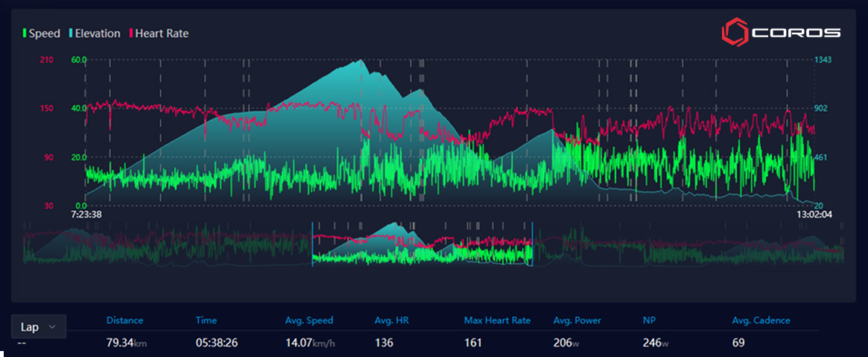Click the COROS logo

[x=781, y=33]
